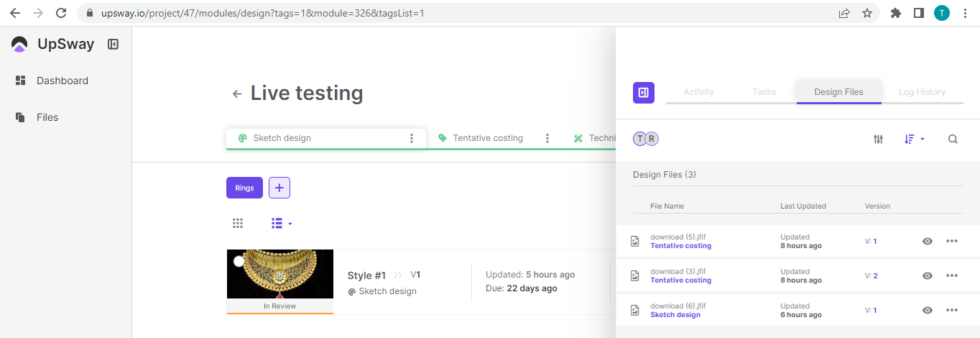Click the back arrow beside Live testing

(236, 94)
